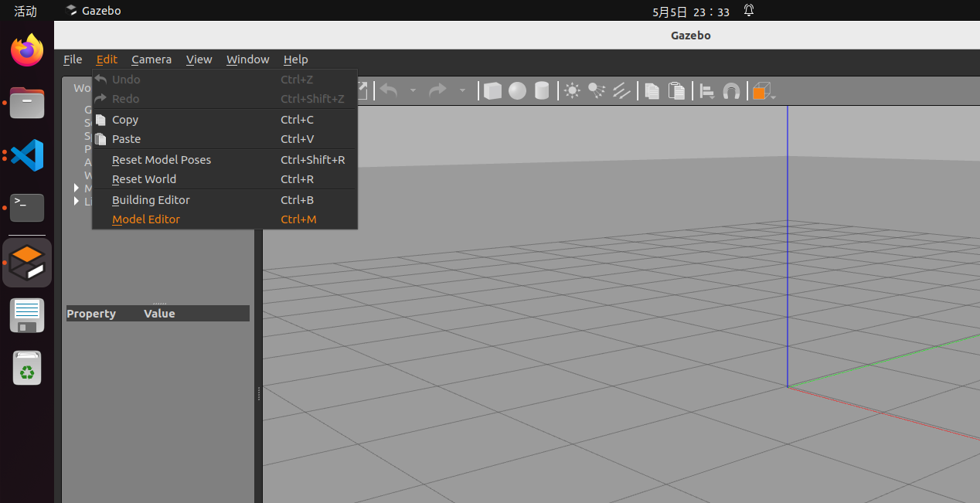980x503 pixels.
Task: Expand the tree row starting with Li
Action: coord(77,201)
